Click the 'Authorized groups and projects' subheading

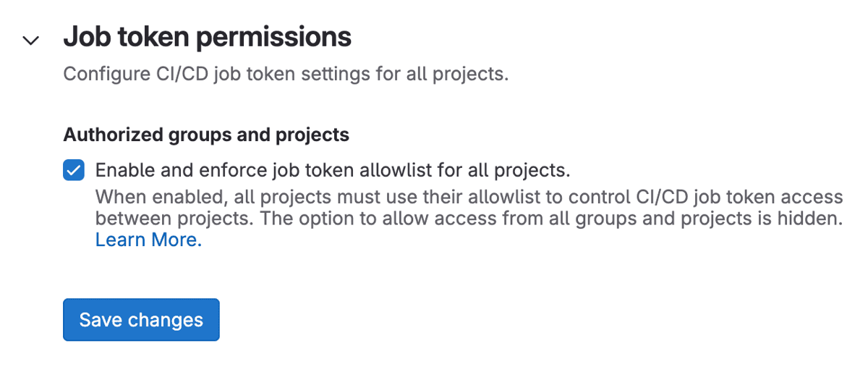pos(206,135)
